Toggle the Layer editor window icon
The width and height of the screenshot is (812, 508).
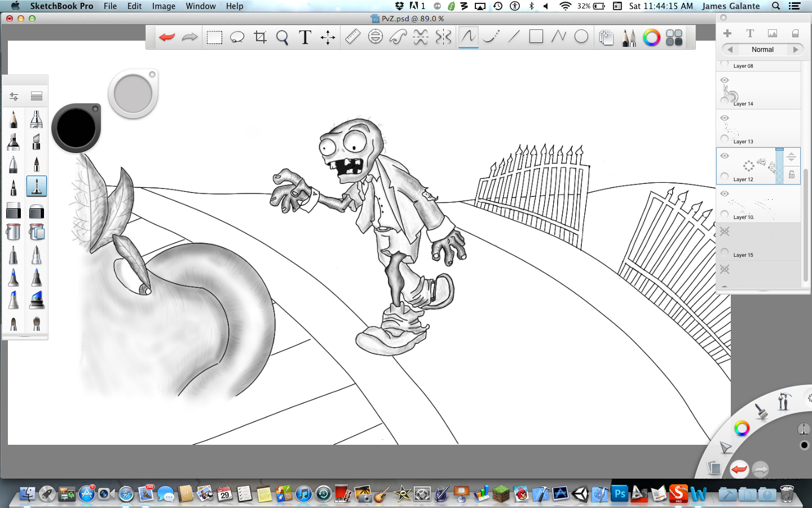pos(606,38)
